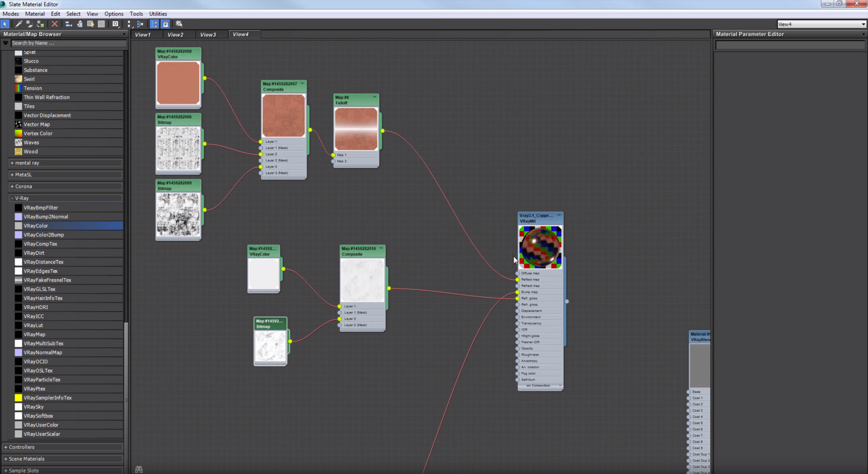This screenshot has width=868, height=474.
Task: Click Falloff node gradient preview thumbnail
Action: tap(356, 129)
